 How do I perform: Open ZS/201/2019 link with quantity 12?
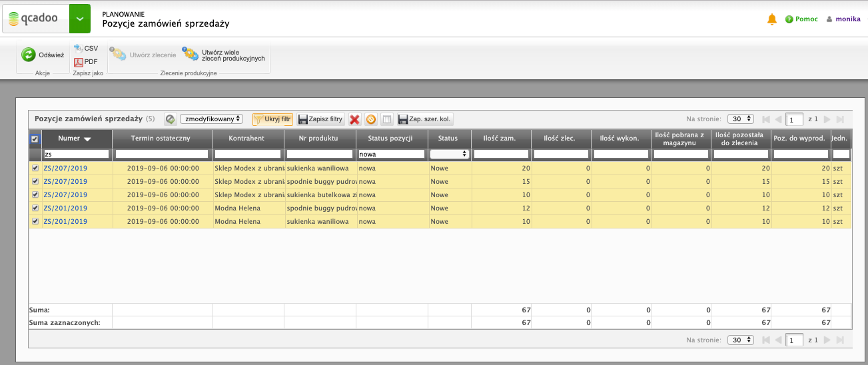tap(65, 208)
